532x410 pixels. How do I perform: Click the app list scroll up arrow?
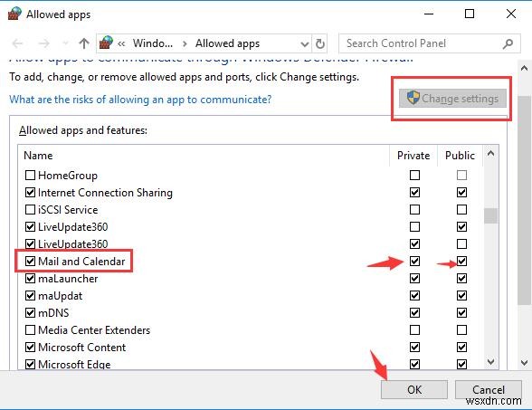(x=490, y=154)
